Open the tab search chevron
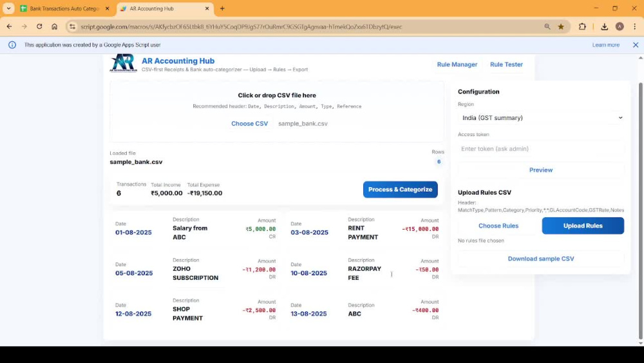The height and width of the screenshot is (363, 644). click(x=8, y=8)
